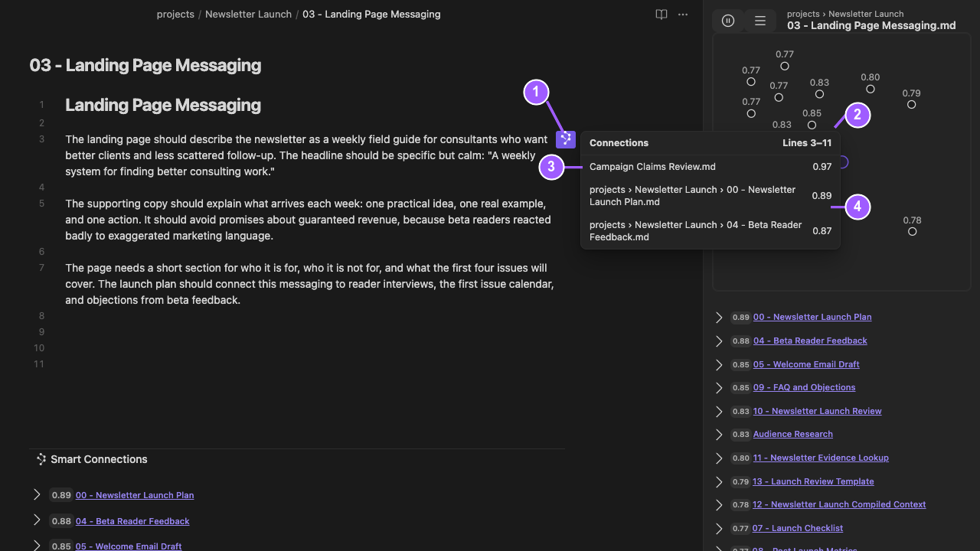Open 04 - Beta Reader Feedback.md in Connections popup
The height and width of the screenshot is (551, 980).
tap(696, 231)
